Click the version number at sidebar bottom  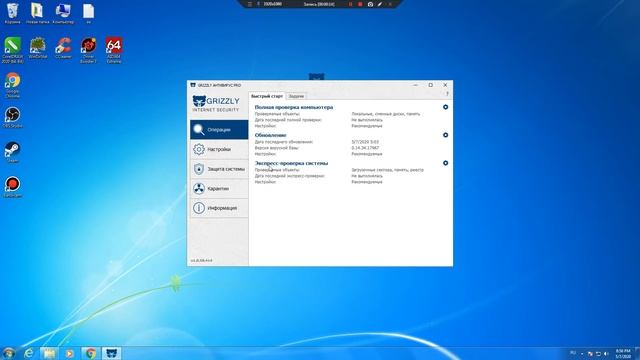pyautogui.click(x=202, y=260)
